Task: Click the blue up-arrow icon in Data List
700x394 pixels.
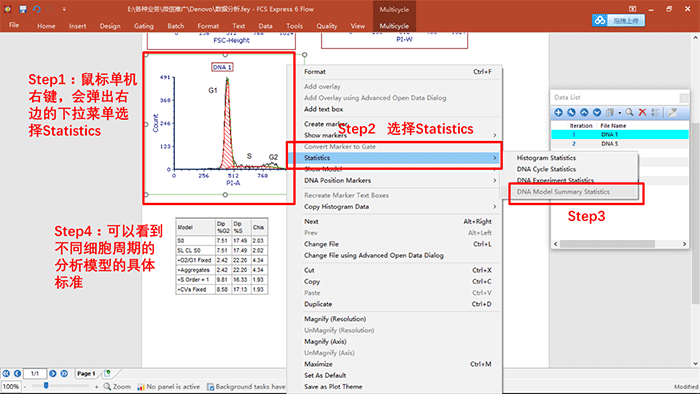Action: point(584,112)
